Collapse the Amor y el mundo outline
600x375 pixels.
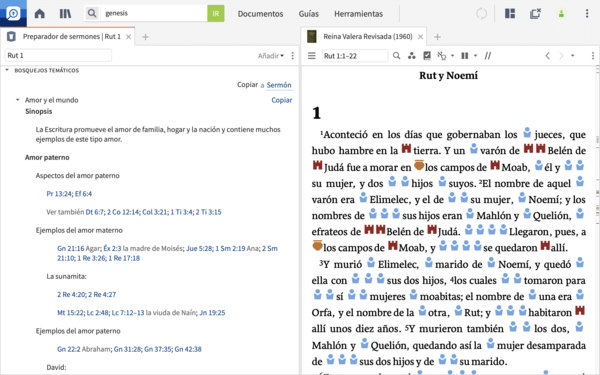17,100
